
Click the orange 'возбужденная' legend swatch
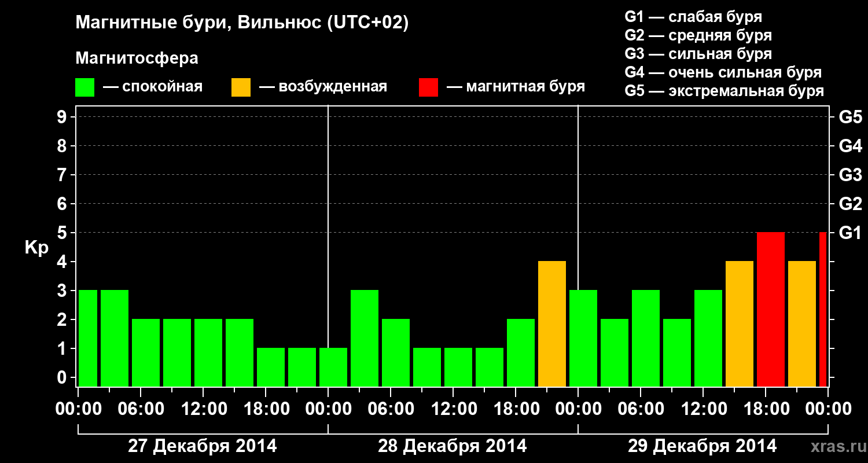[241, 87]
